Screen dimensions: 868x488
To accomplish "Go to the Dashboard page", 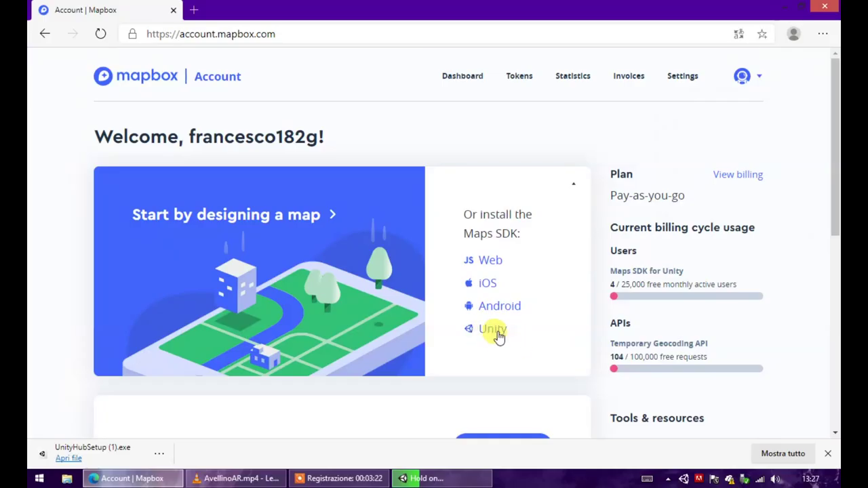I will [462, 76].
